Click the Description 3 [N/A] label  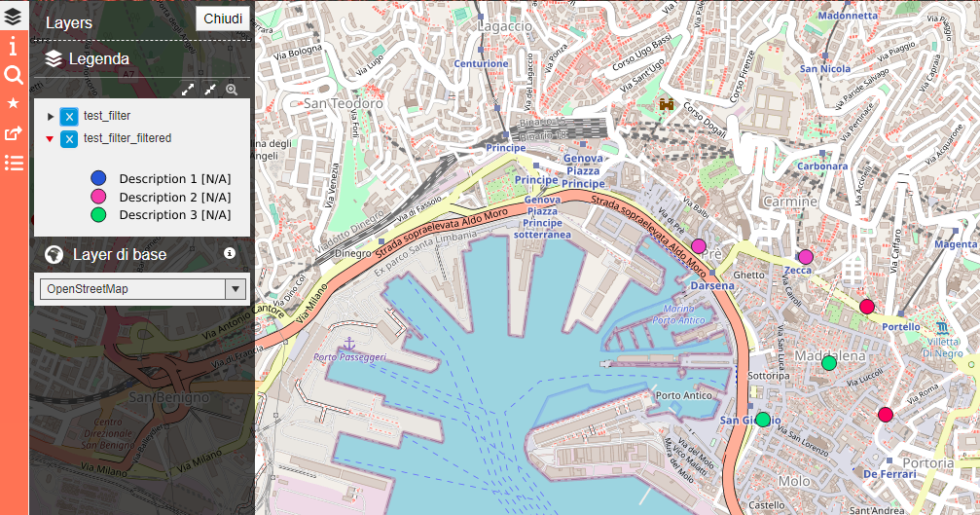pos(175,215)
